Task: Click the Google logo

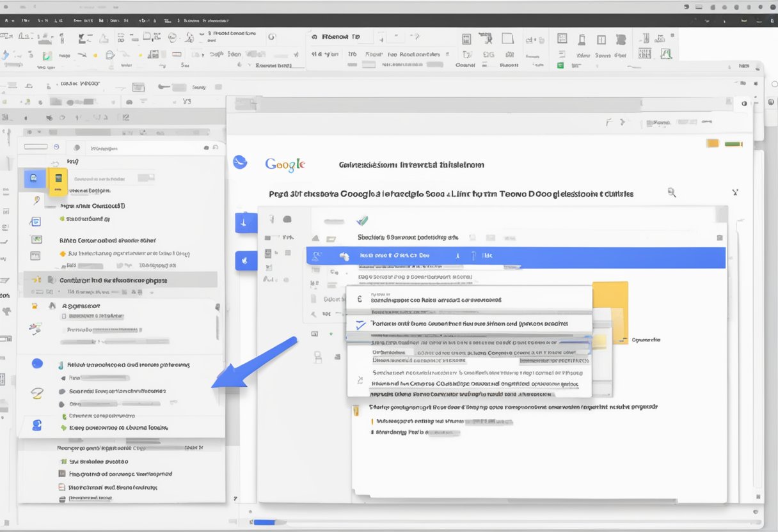Action: 285,164
